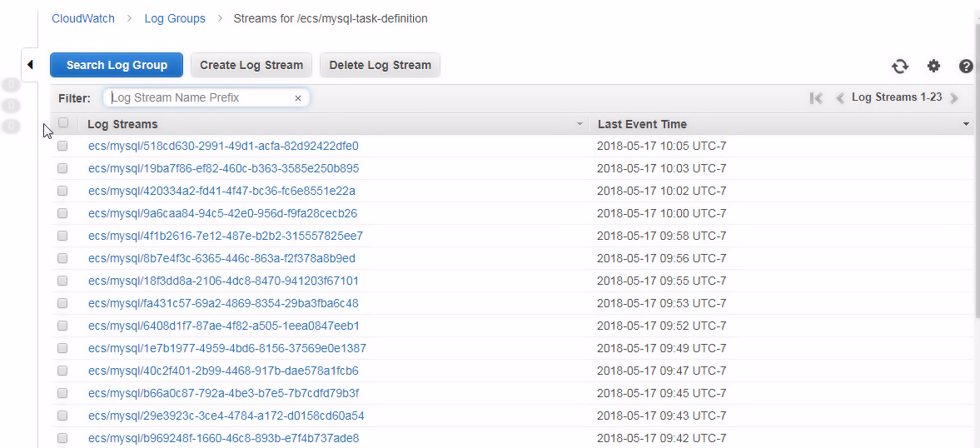Image resolution: width=980 pixels, height=448 pixels.
Task: Sort by the Log Streams column header
Action: (122, 124)
